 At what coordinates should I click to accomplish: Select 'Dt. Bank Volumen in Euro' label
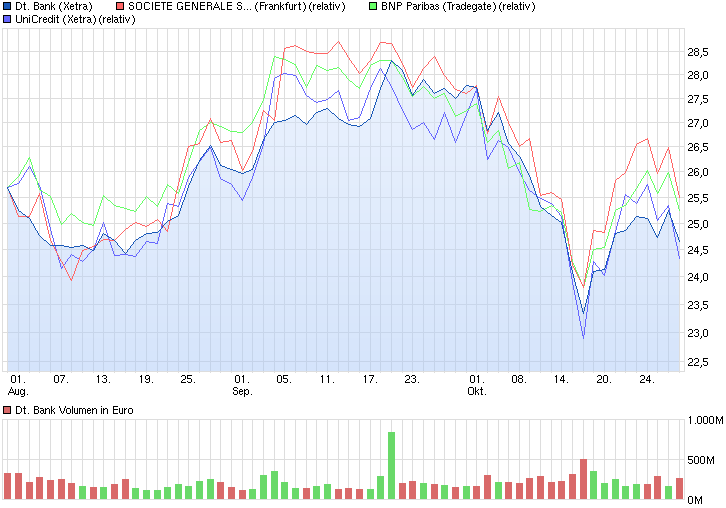(74, 410)
